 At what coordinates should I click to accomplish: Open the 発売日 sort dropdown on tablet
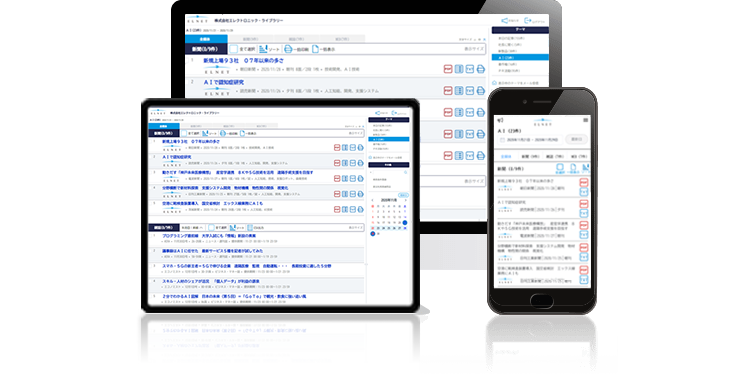pyautogui.click(x=192, y=228)
